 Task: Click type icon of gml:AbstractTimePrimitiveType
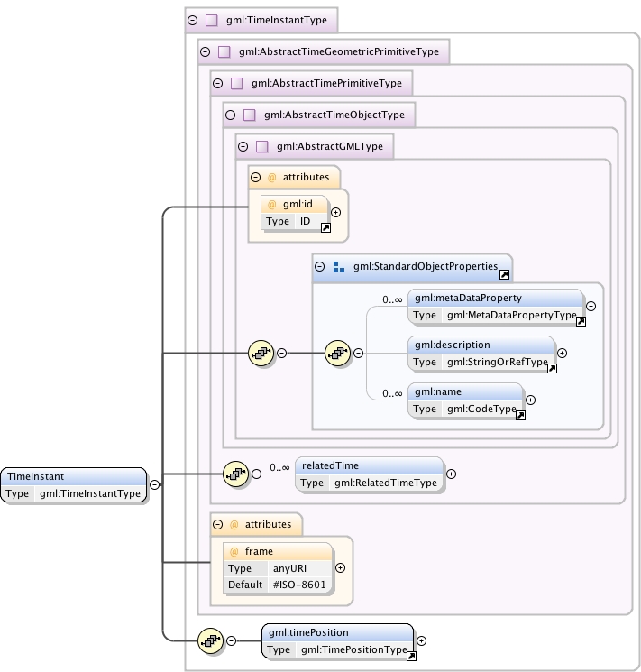tap(236, 83)
